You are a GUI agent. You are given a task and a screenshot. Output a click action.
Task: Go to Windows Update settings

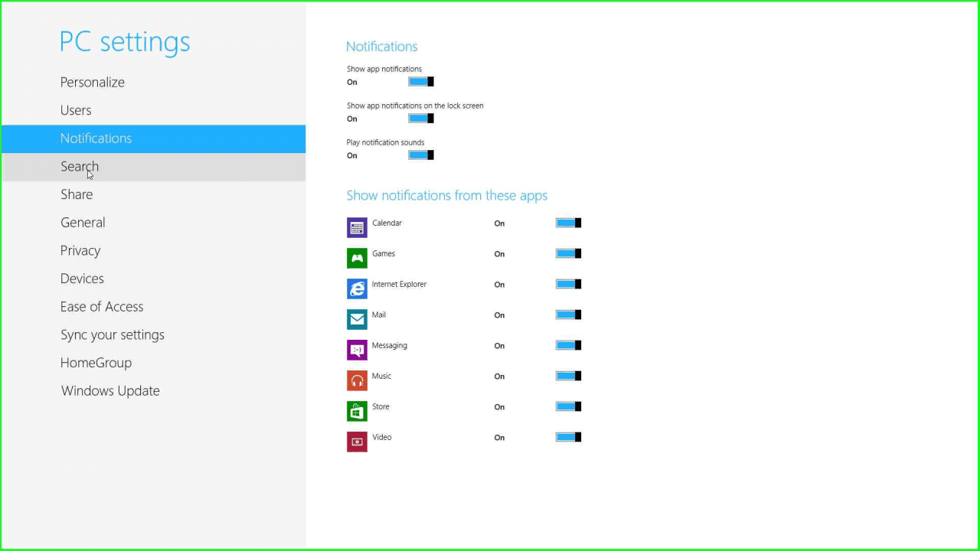coord(110,391)
